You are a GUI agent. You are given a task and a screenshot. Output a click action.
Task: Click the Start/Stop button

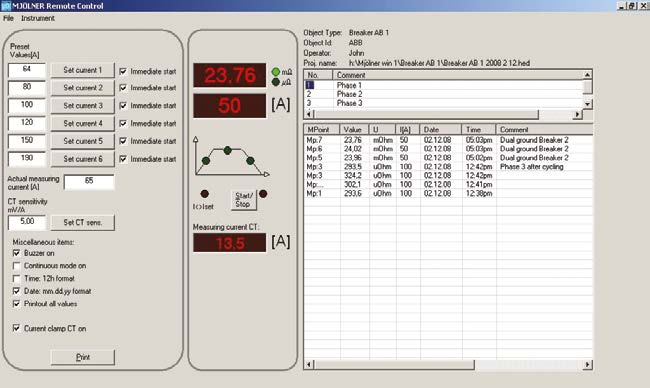(x=243, y=200)
